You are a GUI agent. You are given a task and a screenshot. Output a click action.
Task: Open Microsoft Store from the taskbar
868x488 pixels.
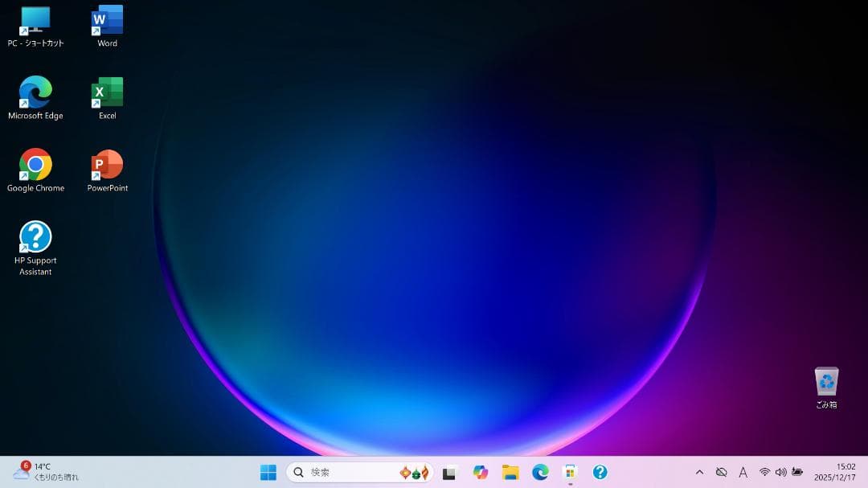tap(570, 473)
